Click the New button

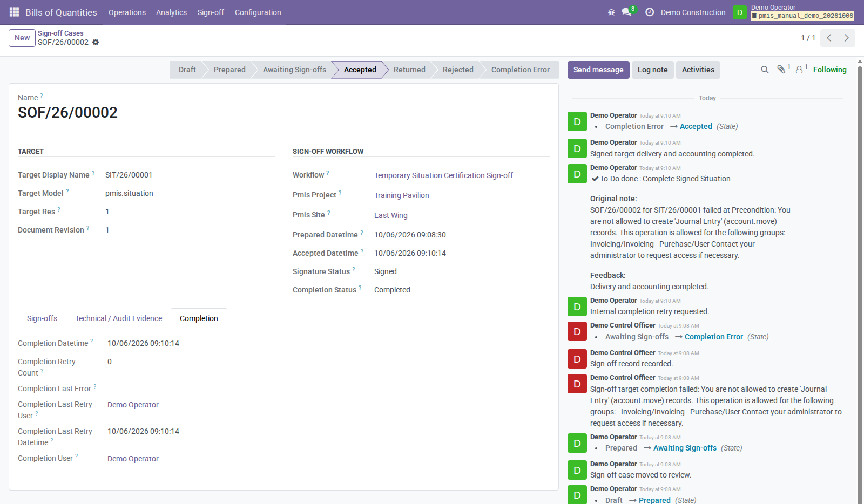(22, 38)
